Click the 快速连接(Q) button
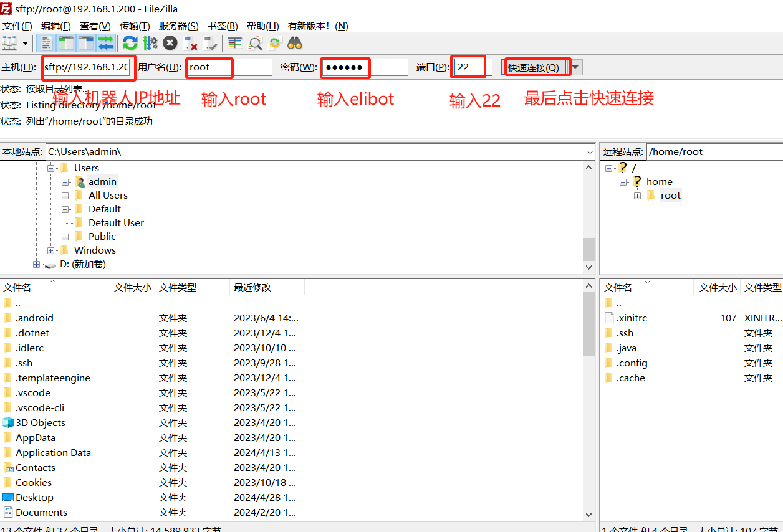 tap(534, 67)
